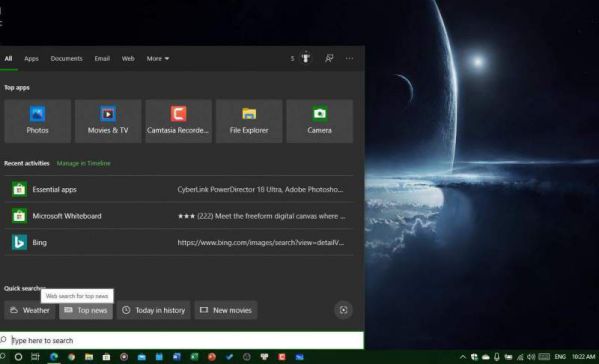Screen dimensions: 599x364
Task: Open File Explorer from the taskbar
Action: 89,357
